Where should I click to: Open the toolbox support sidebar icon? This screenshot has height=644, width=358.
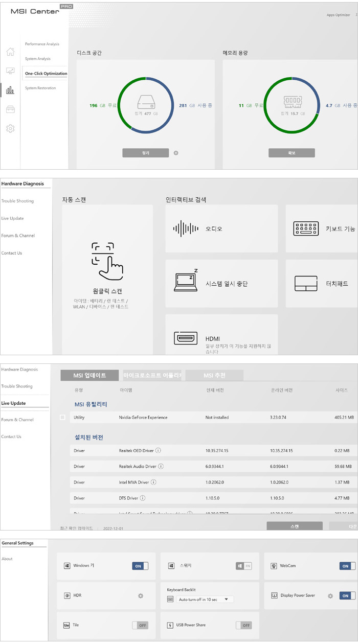coord(10,109)
